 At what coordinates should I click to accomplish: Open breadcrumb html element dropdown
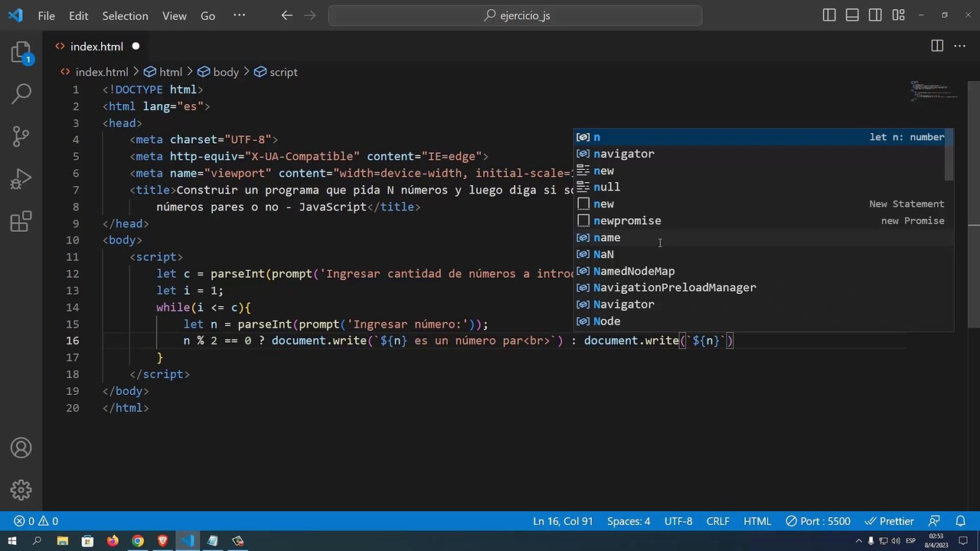click(163, 72)
